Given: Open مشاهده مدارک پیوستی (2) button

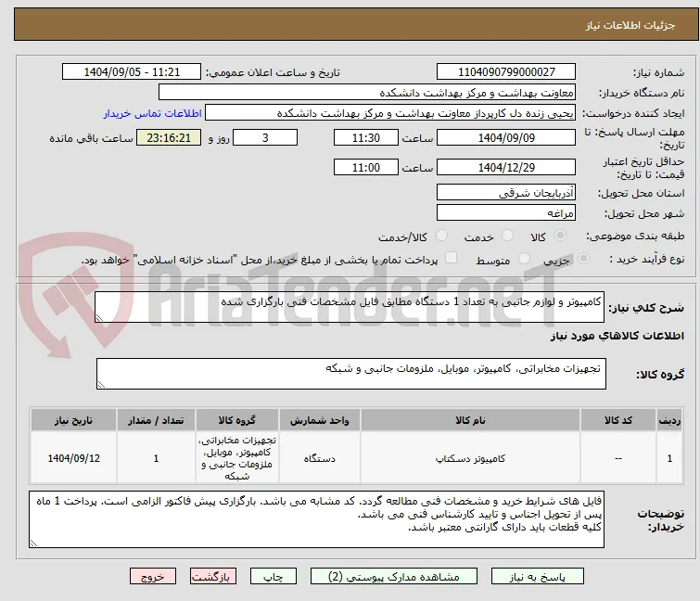Looking at the screenshot, I should click(394, 577).
